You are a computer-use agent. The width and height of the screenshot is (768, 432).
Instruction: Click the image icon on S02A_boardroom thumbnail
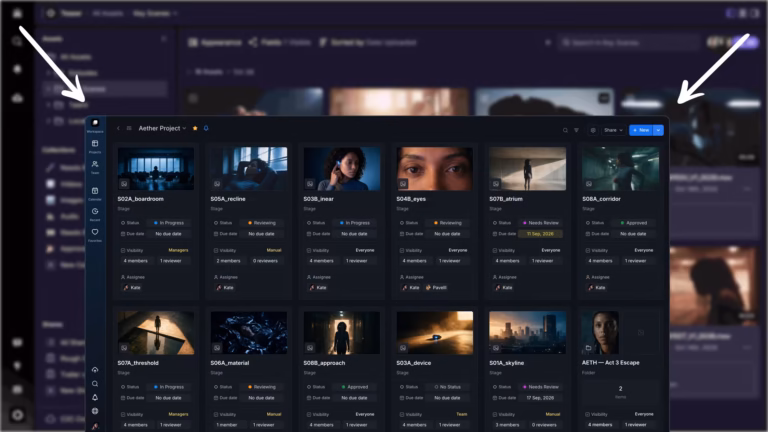click(124, 184)
